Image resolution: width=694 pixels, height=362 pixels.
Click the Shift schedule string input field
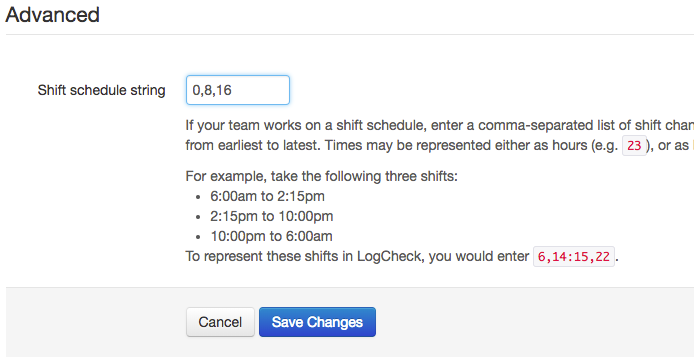238,90
